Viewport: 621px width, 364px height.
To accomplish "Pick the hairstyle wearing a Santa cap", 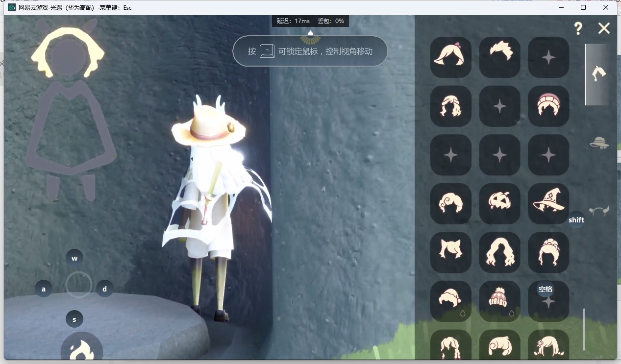I will (x=450, y=301).
